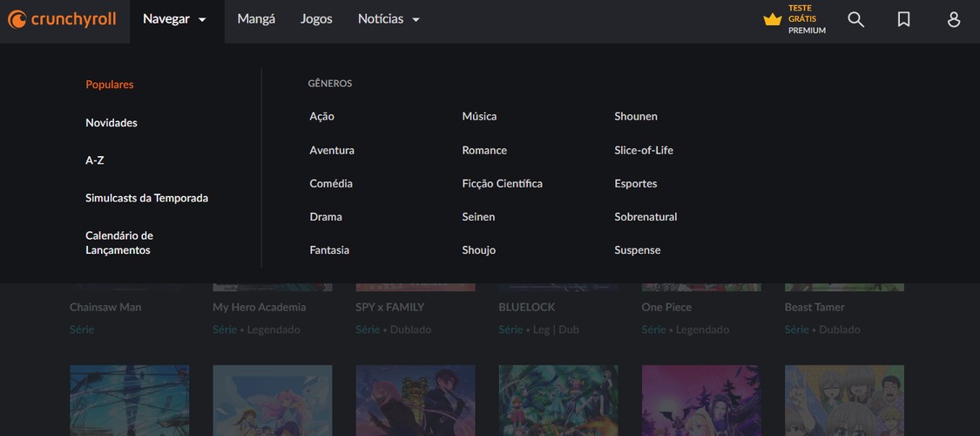980x436 pixels.
Task: Open the search magnifier icon
Action: 855,19
